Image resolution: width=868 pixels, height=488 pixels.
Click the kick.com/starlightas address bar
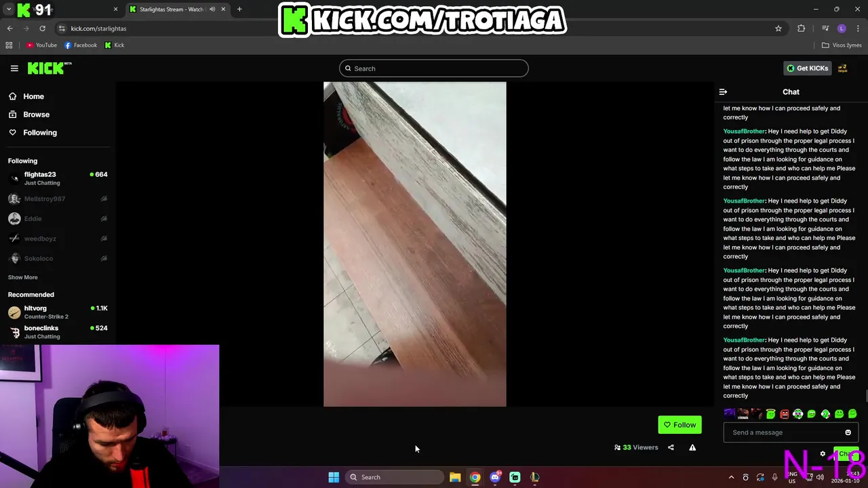tap(420, 28)
